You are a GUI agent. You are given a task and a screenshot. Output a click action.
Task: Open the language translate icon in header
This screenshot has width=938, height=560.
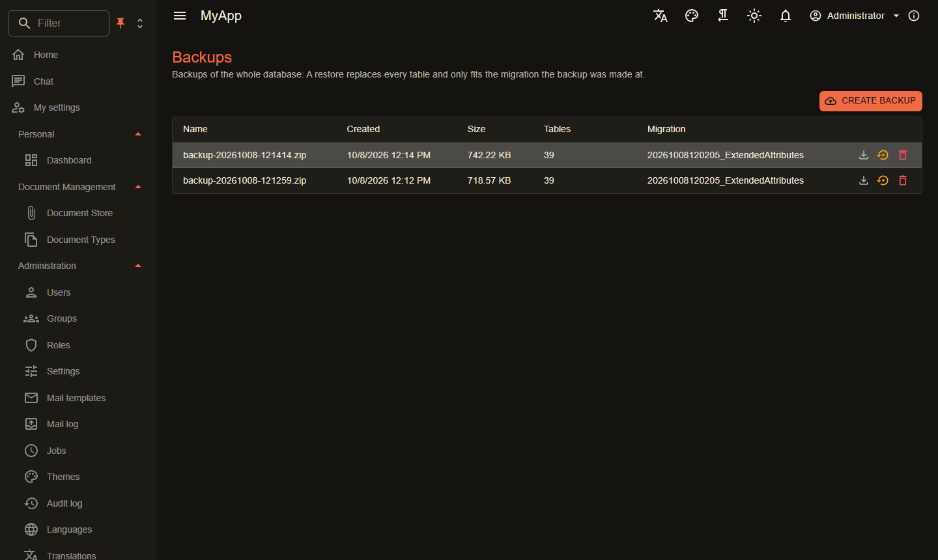[661, 16]
